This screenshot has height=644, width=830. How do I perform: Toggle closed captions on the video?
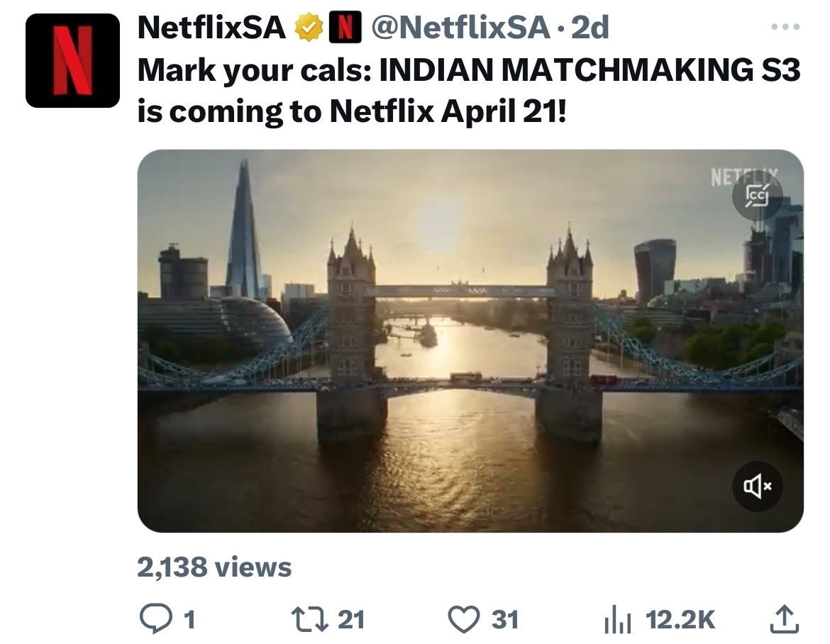click(x=757, y=196)
